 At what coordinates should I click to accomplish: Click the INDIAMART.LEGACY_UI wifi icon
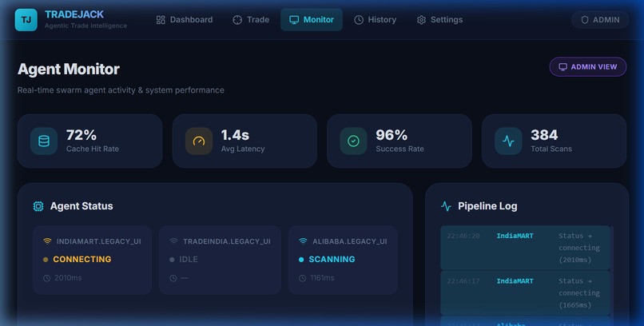coord(47,241)
